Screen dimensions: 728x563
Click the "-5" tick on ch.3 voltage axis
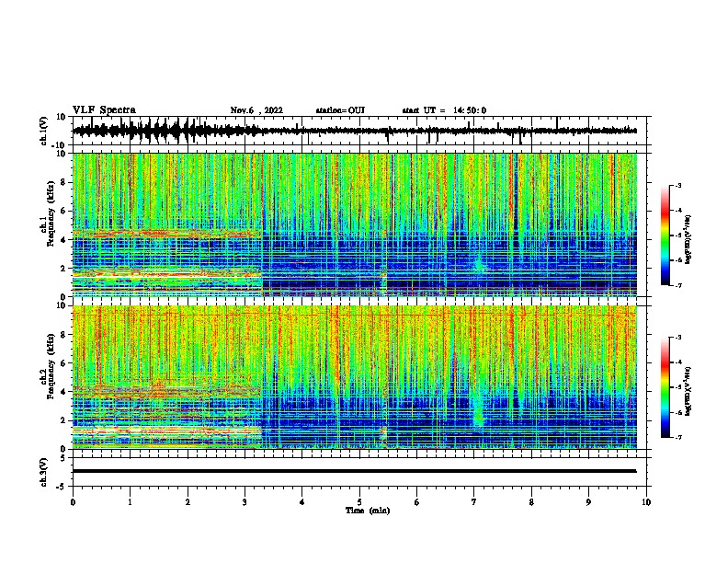point(62,487)
